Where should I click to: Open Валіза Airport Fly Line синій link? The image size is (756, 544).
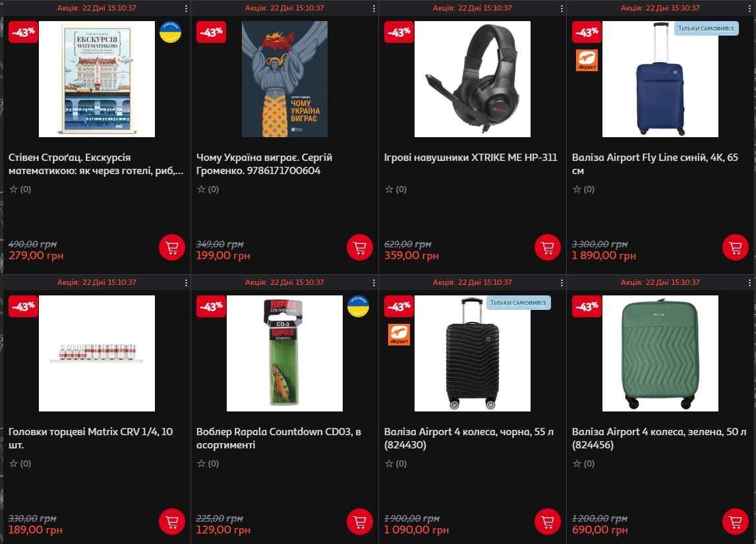(x=654, y=164)
